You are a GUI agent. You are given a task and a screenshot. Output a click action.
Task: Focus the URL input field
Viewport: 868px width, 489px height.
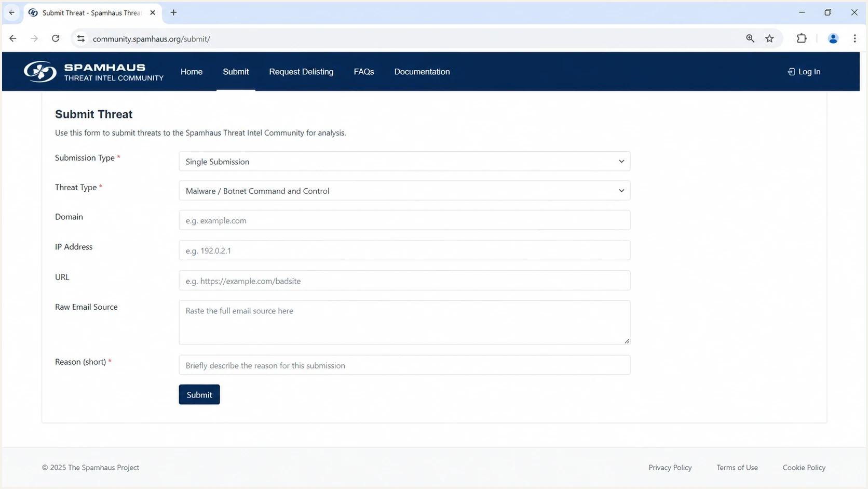(404, 281)
